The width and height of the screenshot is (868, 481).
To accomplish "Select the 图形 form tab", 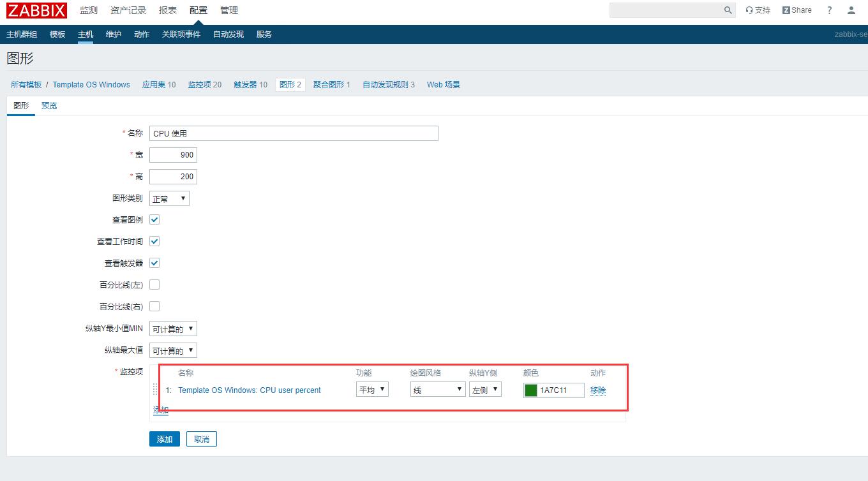I will pos(21,106).
